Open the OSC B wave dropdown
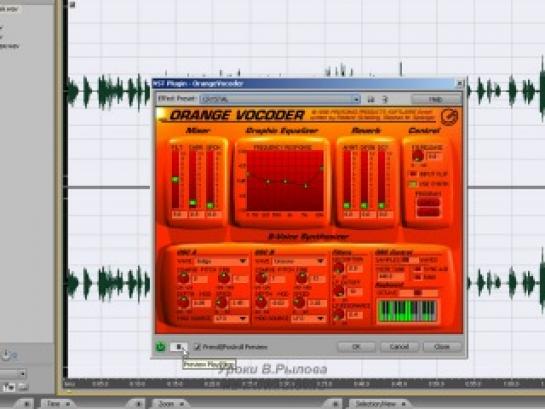The image size is (545, 409). [x=299, y=261]
